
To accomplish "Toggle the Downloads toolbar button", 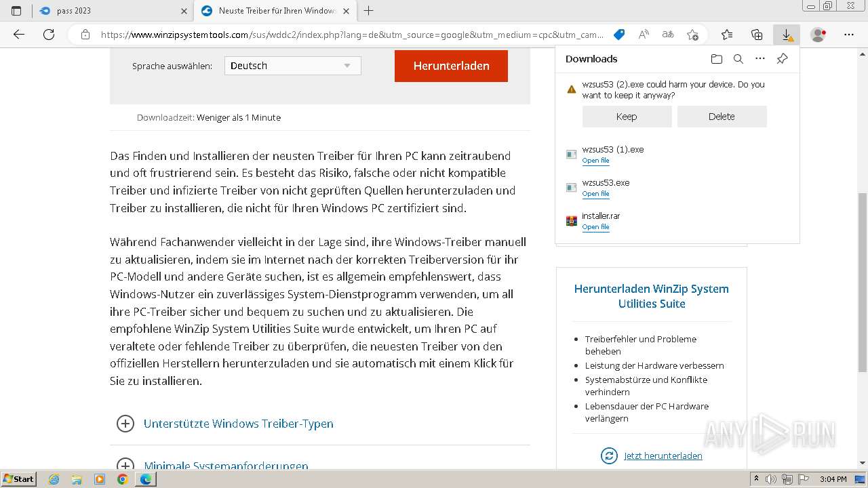I will coord(787,35).
